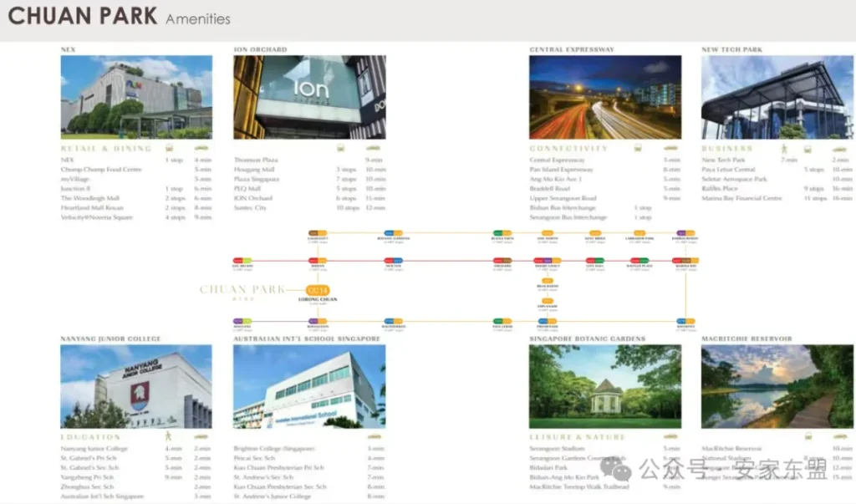Image resolution: width=856 pixels, height=504 pixels.
Task: Click the Chomp Chomp Food Centre row
Action: pos(136,170)
